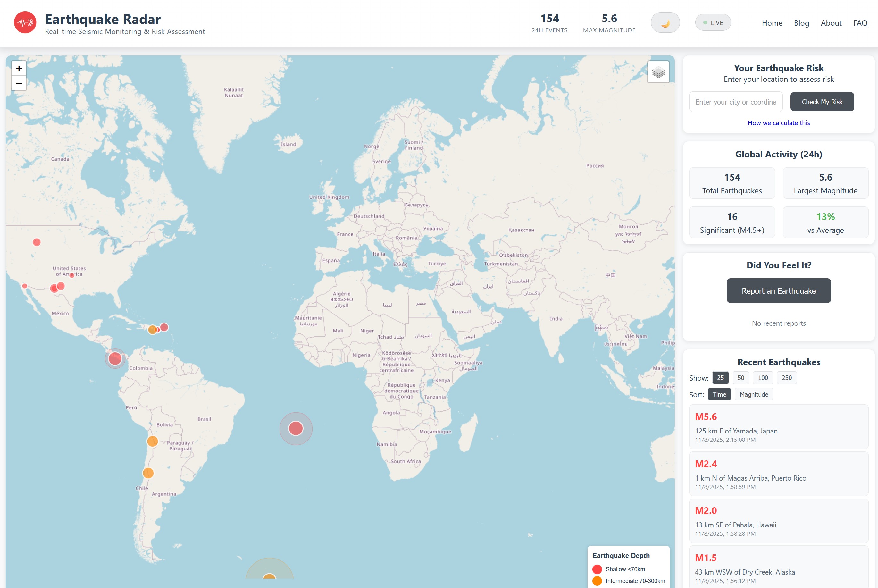This screenshot has width=878, height=588.
Task: Focus the city or coordinates input field
Action: 736,102
